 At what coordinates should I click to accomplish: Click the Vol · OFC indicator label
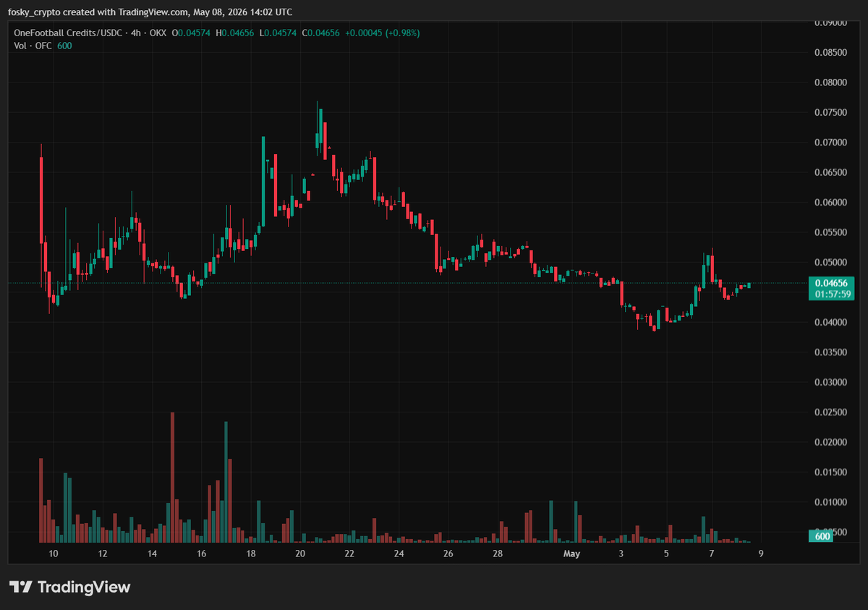tap(33, 46)
